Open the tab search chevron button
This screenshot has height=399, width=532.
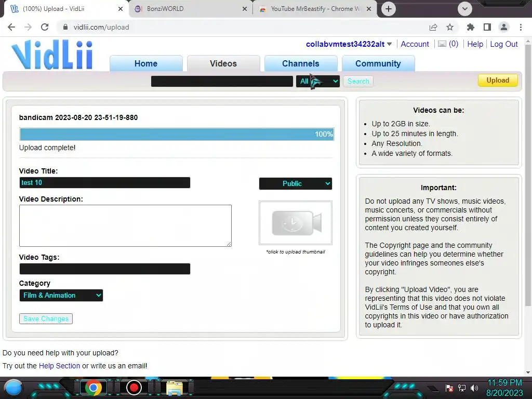point(465,9)
